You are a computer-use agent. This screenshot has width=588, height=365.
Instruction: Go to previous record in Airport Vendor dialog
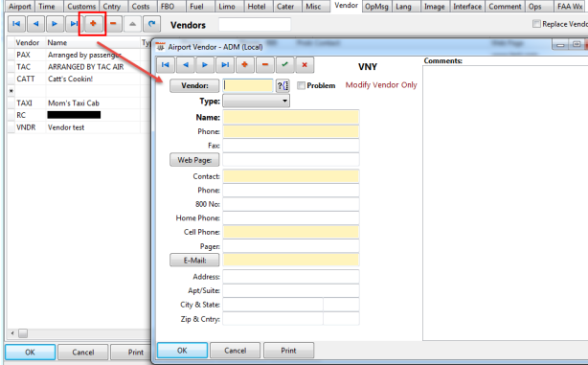click(185, 65)
